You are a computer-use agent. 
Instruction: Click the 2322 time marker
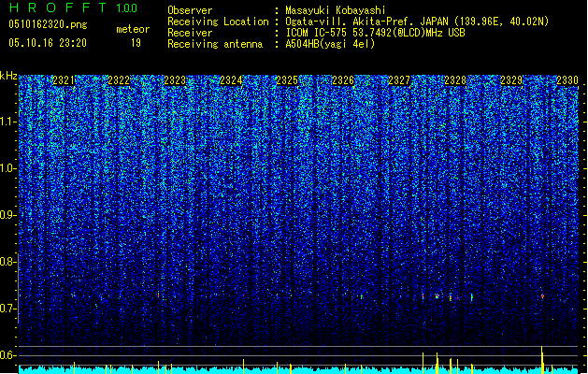[119, 80]
